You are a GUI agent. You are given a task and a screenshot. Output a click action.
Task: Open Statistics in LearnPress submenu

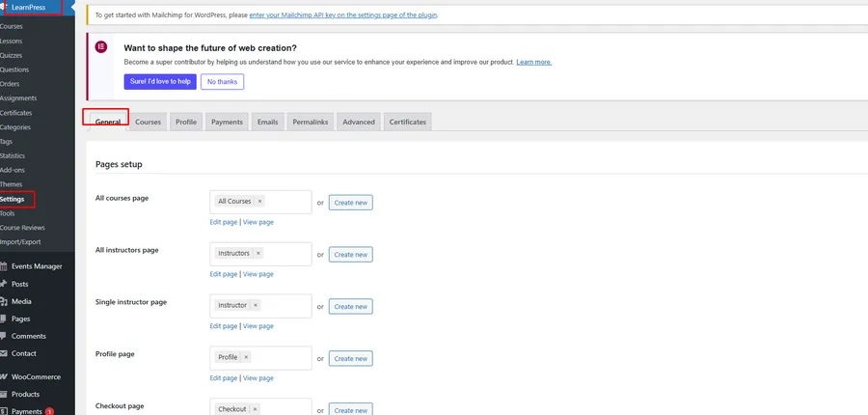(13, 155)
